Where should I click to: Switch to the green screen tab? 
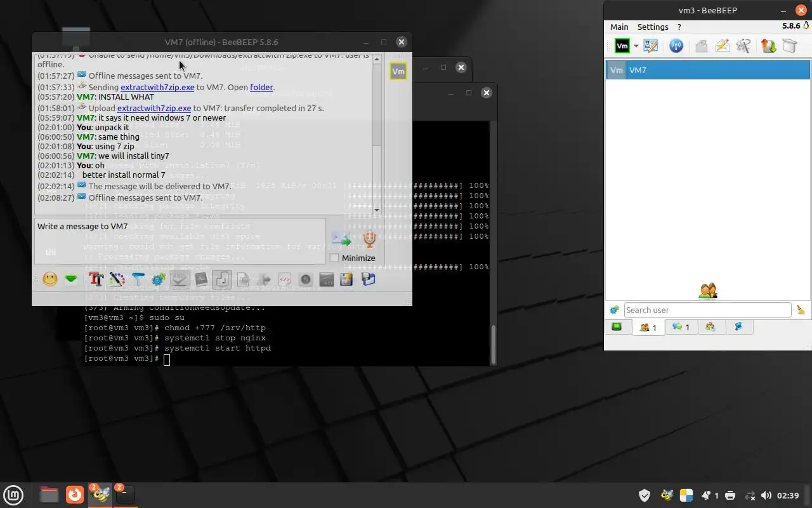[x=617, y=327]
